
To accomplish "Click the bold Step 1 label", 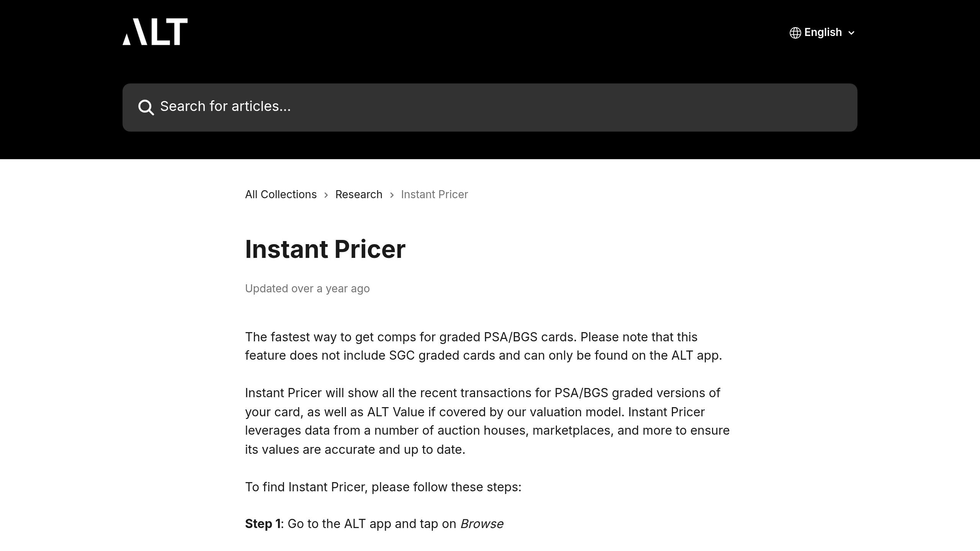I will pyautogui.click(x=263, y=524).
